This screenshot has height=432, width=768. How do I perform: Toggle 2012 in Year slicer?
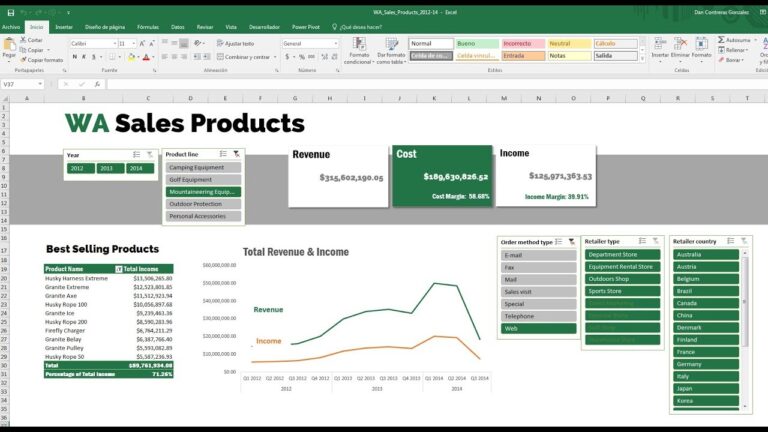click(x=81, y=168)
